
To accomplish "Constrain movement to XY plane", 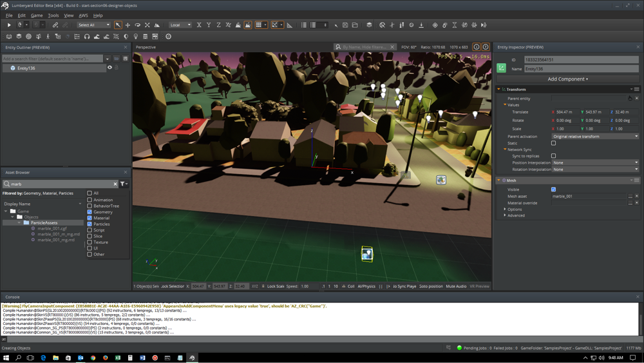I will click(x=229, y=25).
